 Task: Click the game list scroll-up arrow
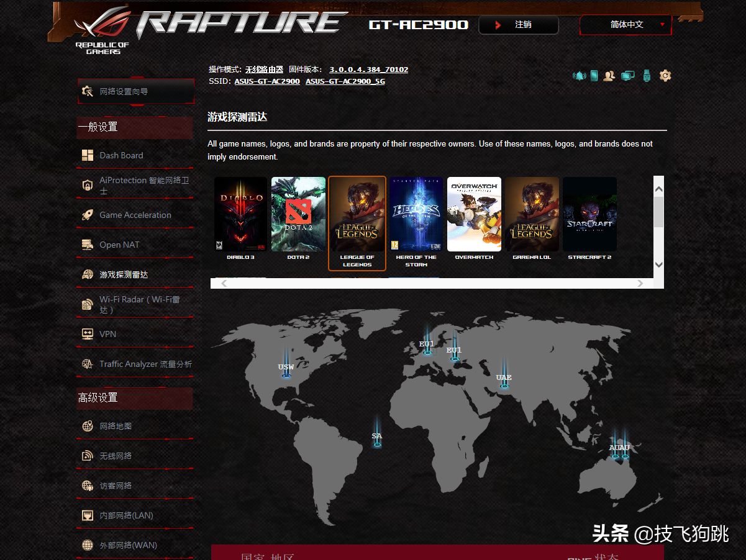[x=659, y=188]
